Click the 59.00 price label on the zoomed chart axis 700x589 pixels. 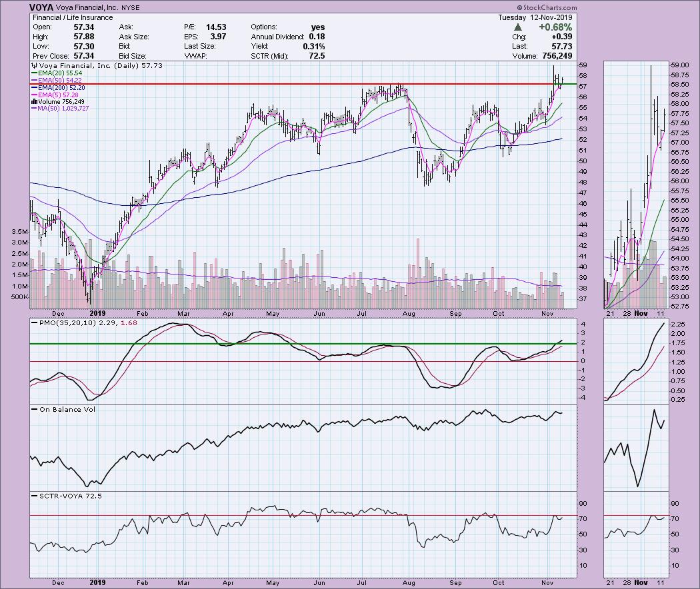tap(679, 65)
